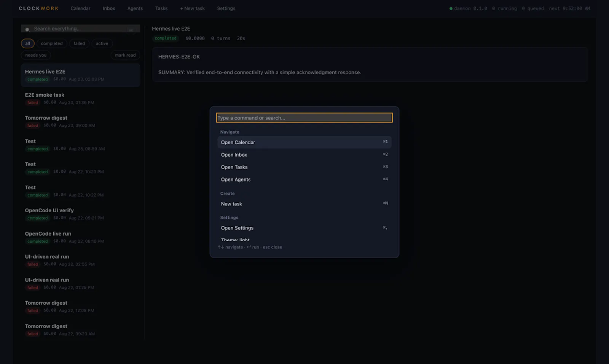Open Tomorrow digest from Aug 22, 12:08 PM
The height and width of the screenshot is (364, 609).
80,307
